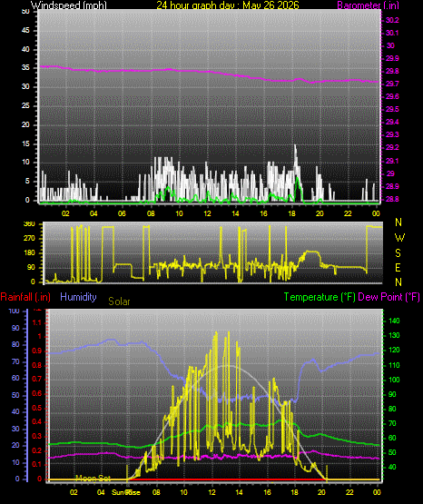Click the wind gust peak near 18 hours
This screenshot has width=423, height=504.
[x=295, y=146]
